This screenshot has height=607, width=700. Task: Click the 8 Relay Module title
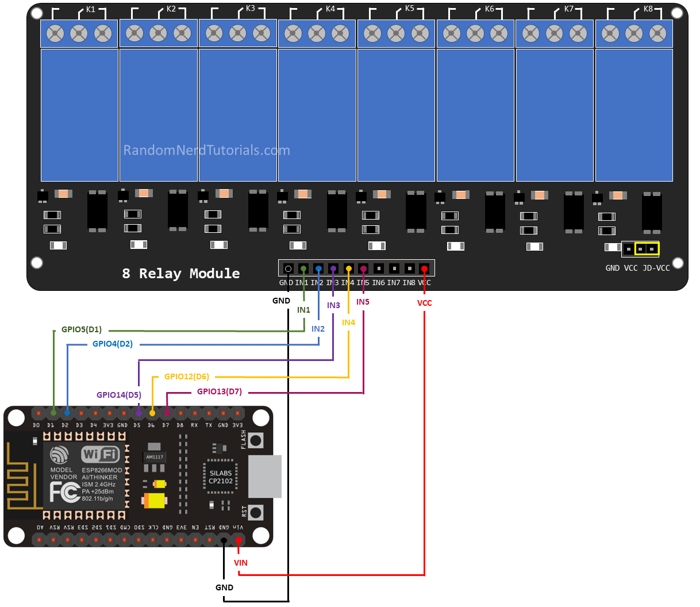181,274
